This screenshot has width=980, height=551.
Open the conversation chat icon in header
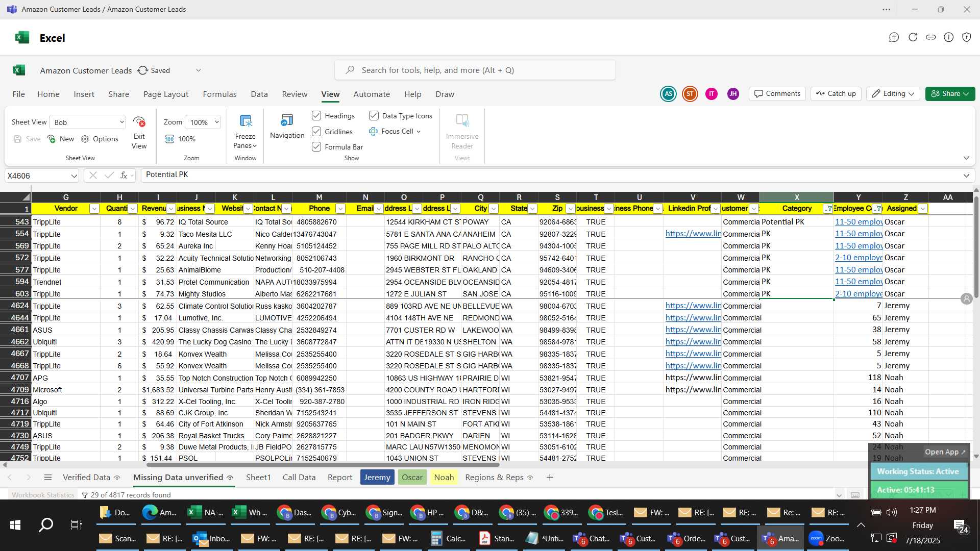[894, 37]
